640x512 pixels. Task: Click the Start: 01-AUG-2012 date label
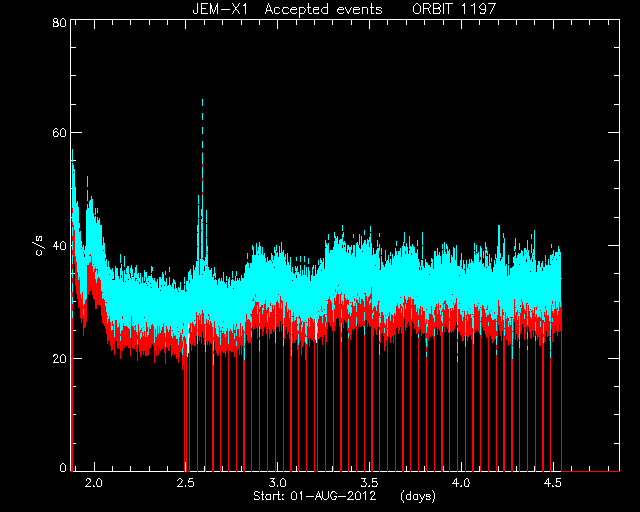pos(314,496)
